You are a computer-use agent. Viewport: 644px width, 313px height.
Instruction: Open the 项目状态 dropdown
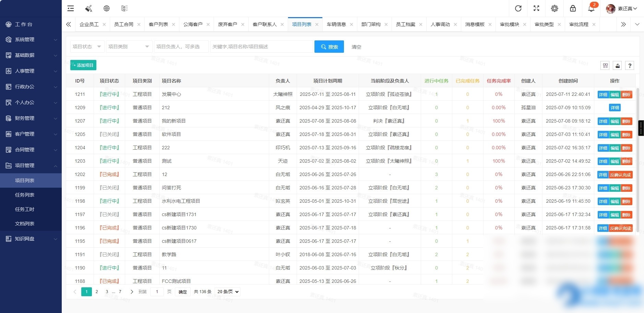(87, 46)
